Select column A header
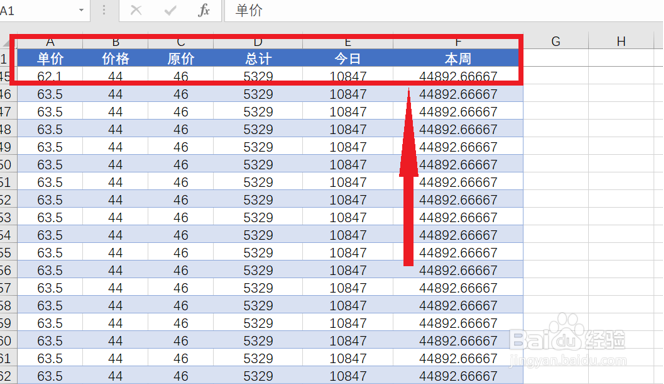The image size is (664, 384). click(x=50, y=42)
